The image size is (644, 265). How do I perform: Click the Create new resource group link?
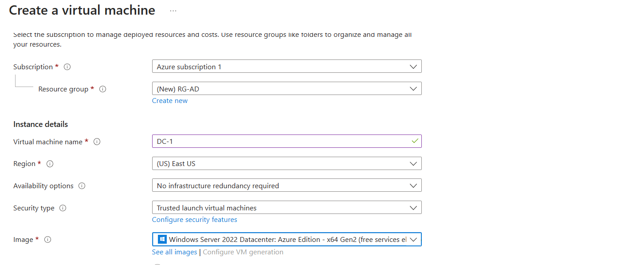point(169,101)
